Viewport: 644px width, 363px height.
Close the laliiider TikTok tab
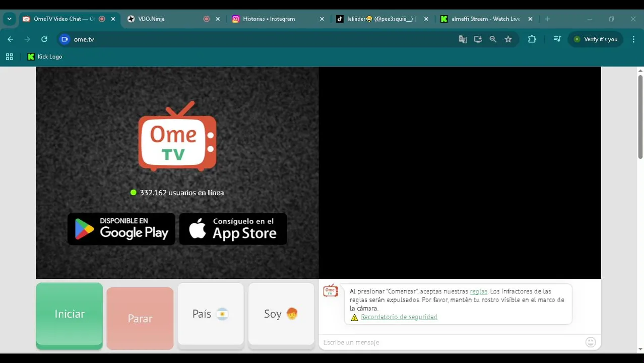(x=426, y=19)
